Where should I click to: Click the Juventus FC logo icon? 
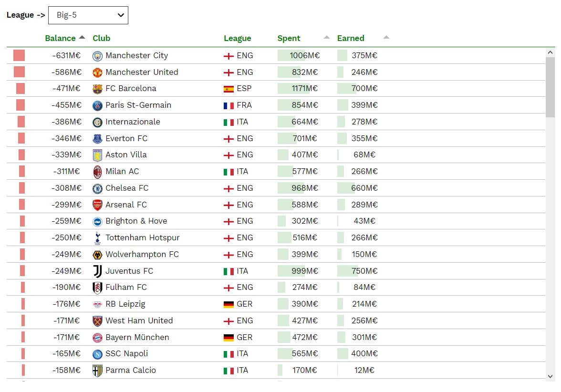(97, 271)
